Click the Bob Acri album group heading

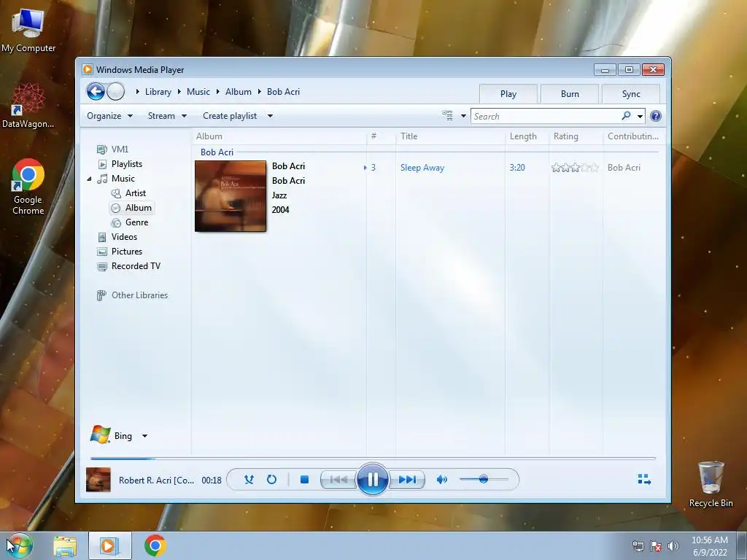click(217, 152)
